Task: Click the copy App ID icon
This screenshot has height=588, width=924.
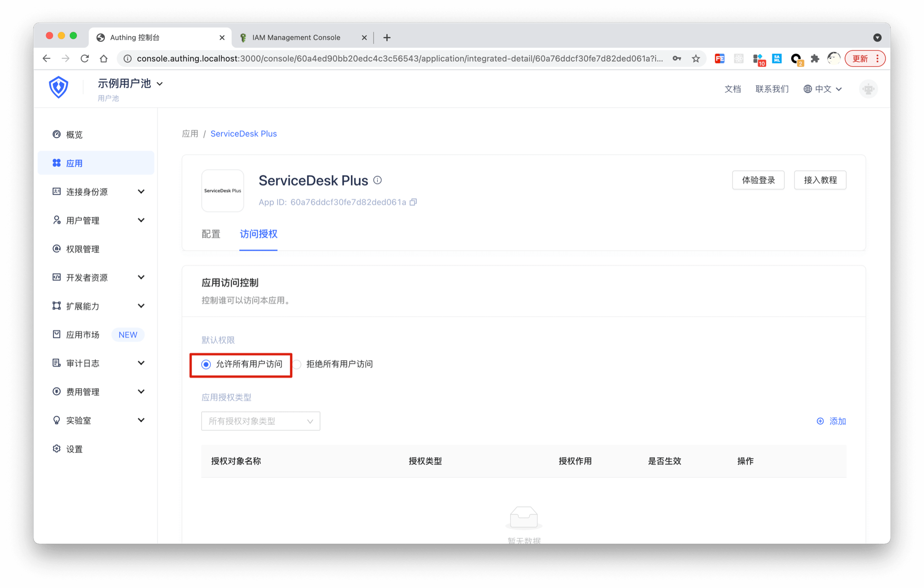Action: pos(413,202)
